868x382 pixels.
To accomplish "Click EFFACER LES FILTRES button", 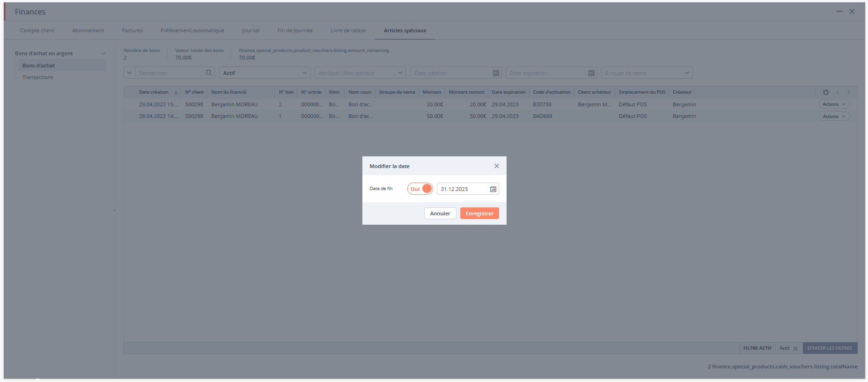I will 830,348.
